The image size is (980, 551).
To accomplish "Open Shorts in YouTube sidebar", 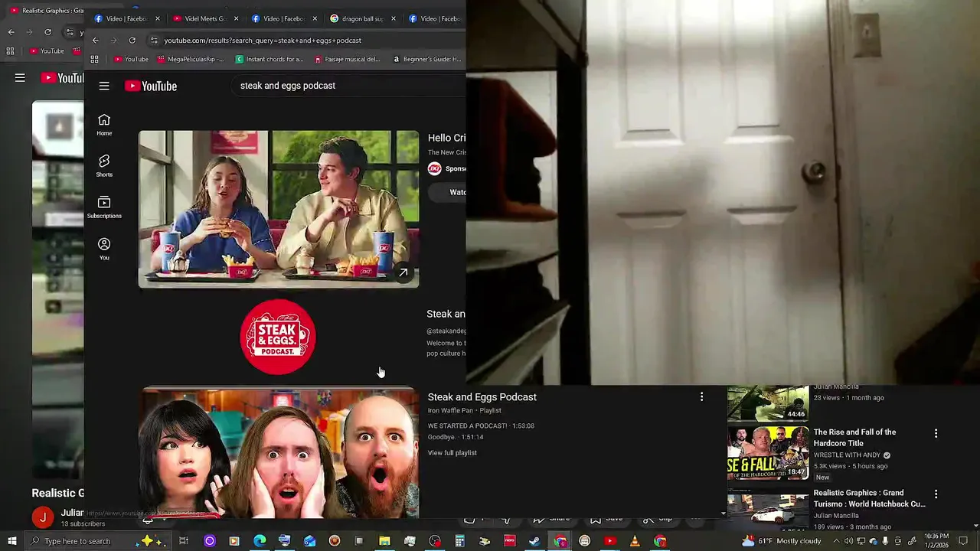I will pos(104,166).
